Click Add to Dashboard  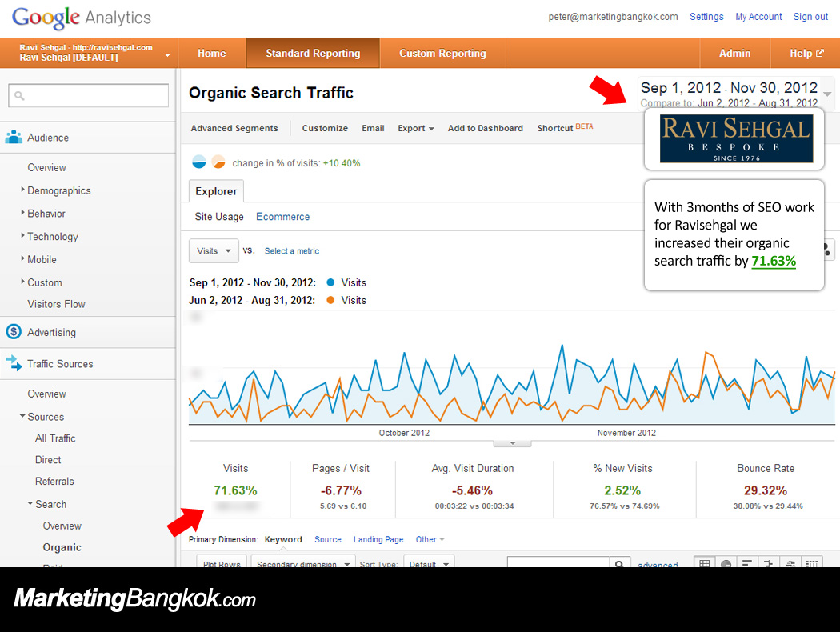pos(486,128)
